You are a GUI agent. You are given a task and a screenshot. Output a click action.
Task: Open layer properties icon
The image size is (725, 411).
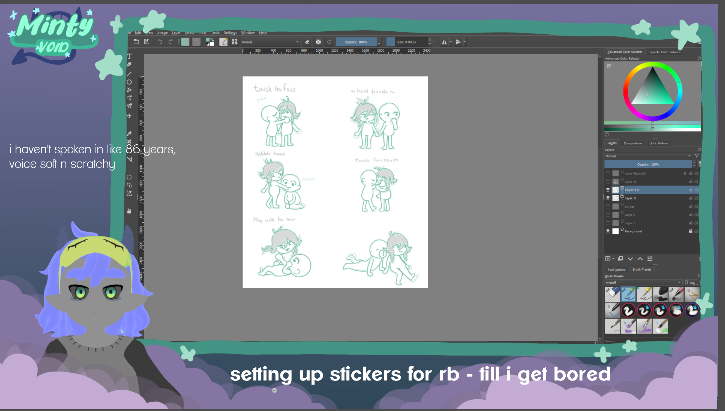650,259
